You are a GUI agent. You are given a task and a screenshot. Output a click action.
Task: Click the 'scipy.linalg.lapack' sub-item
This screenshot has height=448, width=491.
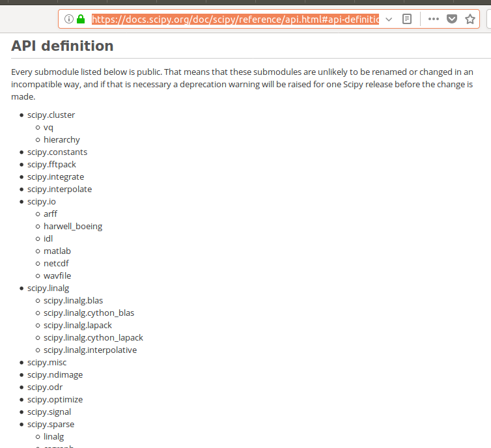77,326
